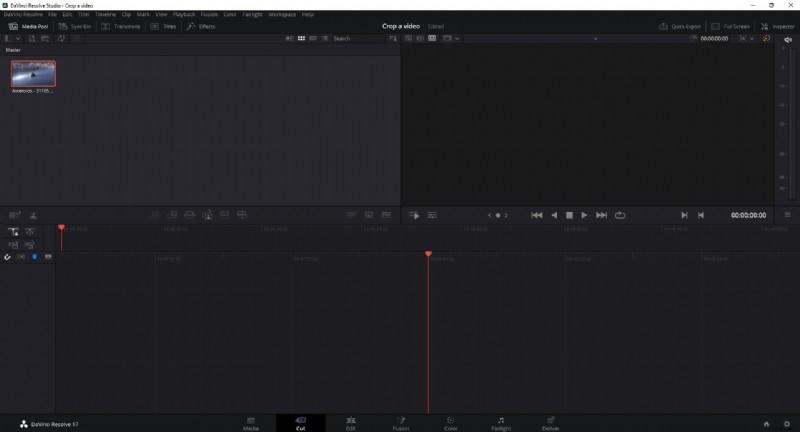Click Quick Export button
800x432 pixels.
click(x=680, y=26)
